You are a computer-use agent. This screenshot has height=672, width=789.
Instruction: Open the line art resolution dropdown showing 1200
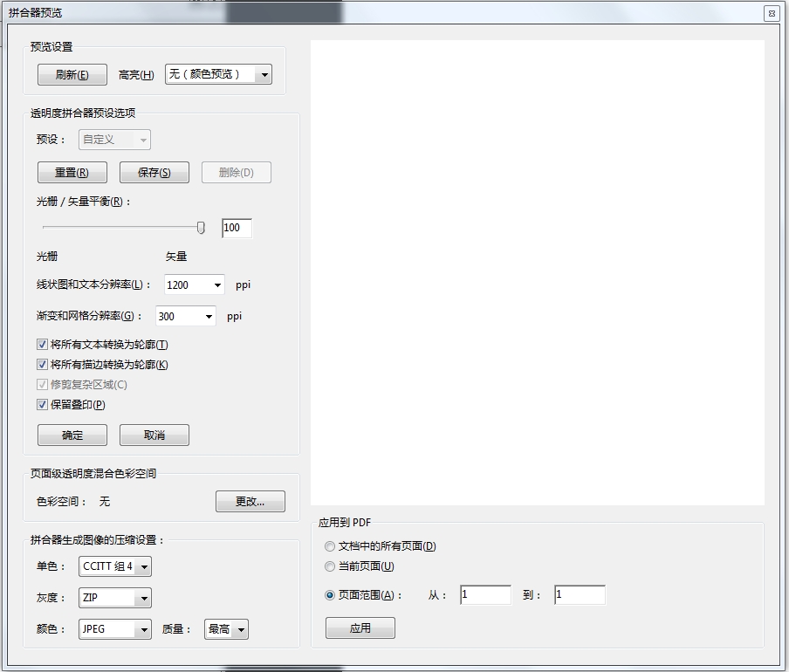(194, 285)
